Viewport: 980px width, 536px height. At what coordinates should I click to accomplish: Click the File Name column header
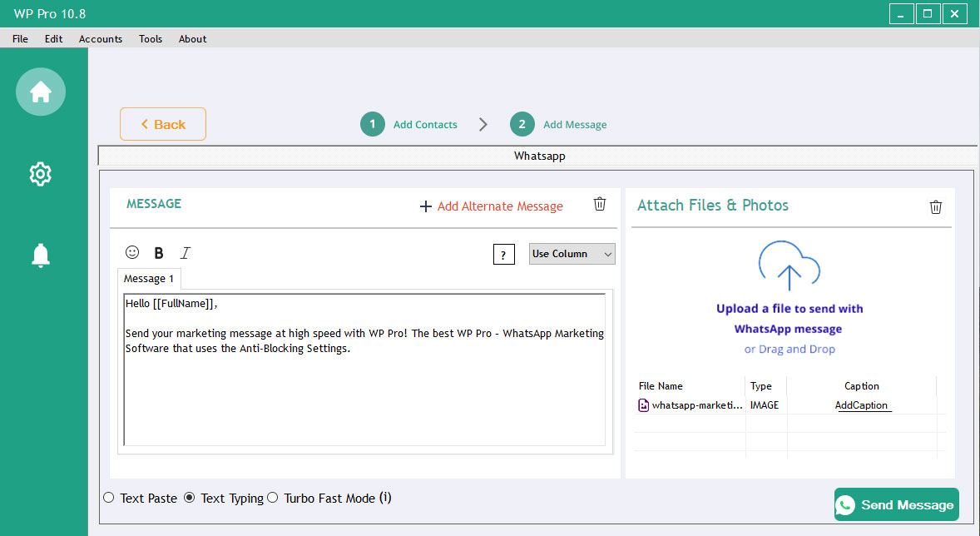[x=661, y=386]
